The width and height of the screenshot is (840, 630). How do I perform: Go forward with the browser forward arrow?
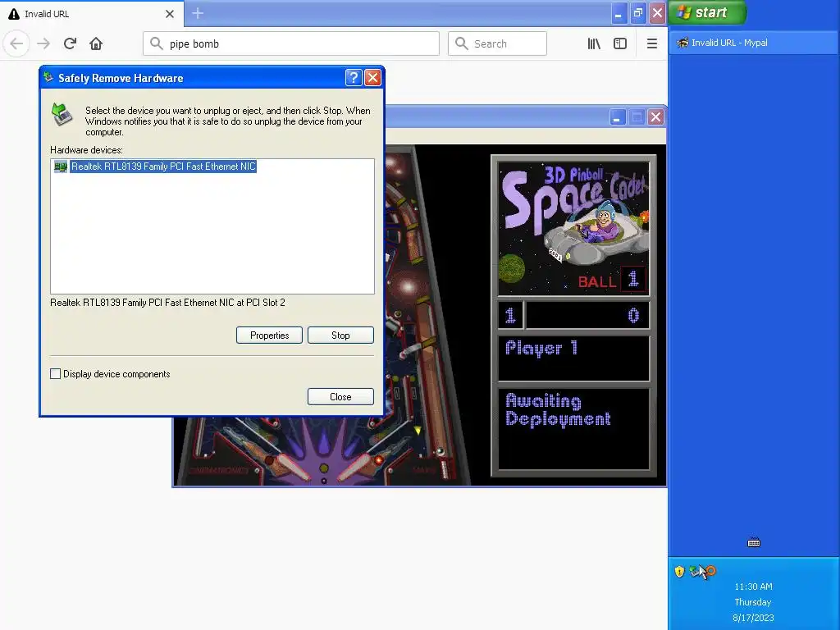point(43,43)
